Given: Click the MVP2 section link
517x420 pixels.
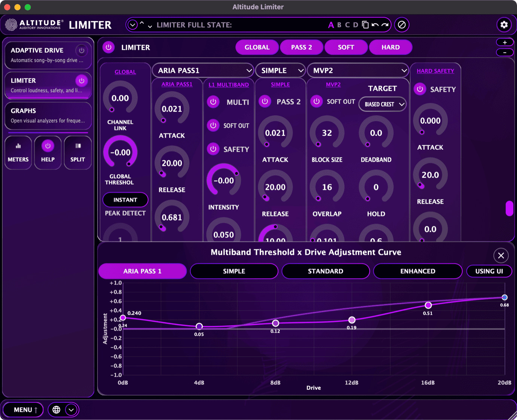Looking at the screenshot, I should pyautogui.click(x=333, y=85).
